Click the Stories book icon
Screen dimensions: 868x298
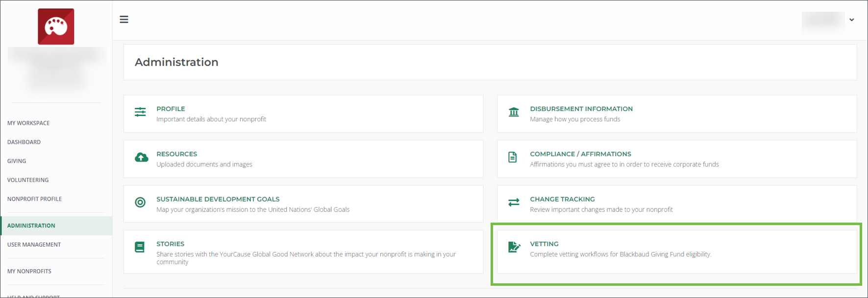[x=140, y=247]
